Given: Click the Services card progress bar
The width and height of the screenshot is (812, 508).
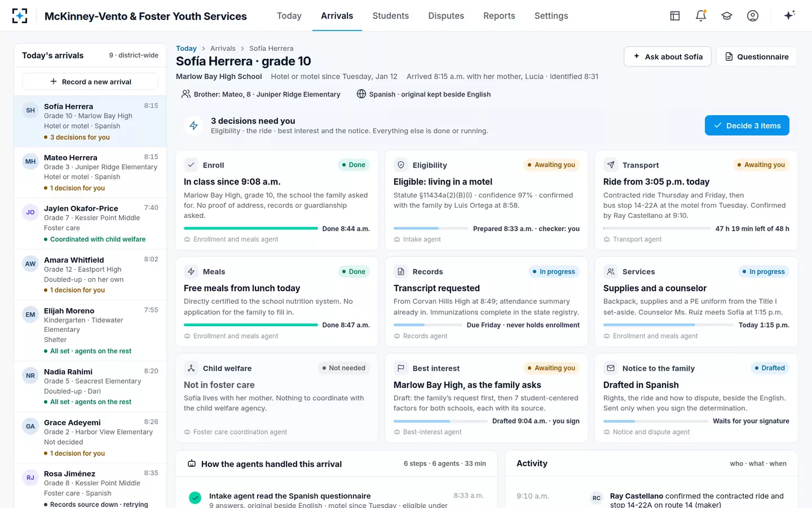Looking at the screenshot, I should (x=669, y=325).
